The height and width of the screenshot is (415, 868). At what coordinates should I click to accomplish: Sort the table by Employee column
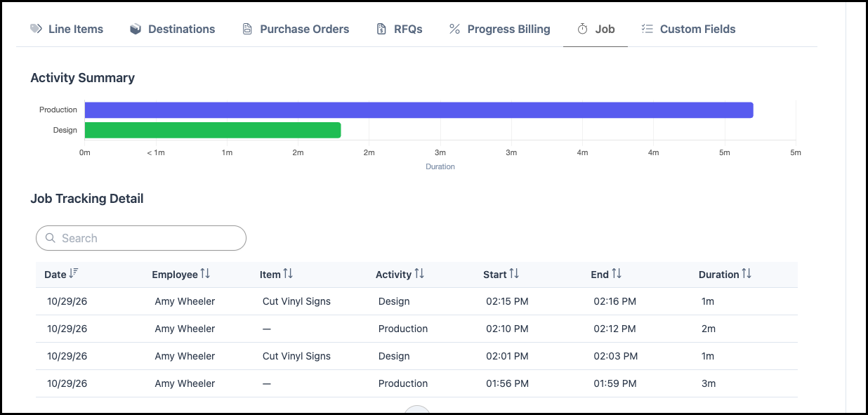tap(181, 275)
